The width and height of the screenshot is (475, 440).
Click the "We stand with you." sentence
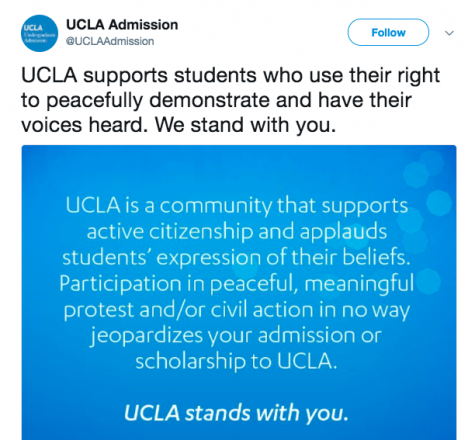pos(245,125)
